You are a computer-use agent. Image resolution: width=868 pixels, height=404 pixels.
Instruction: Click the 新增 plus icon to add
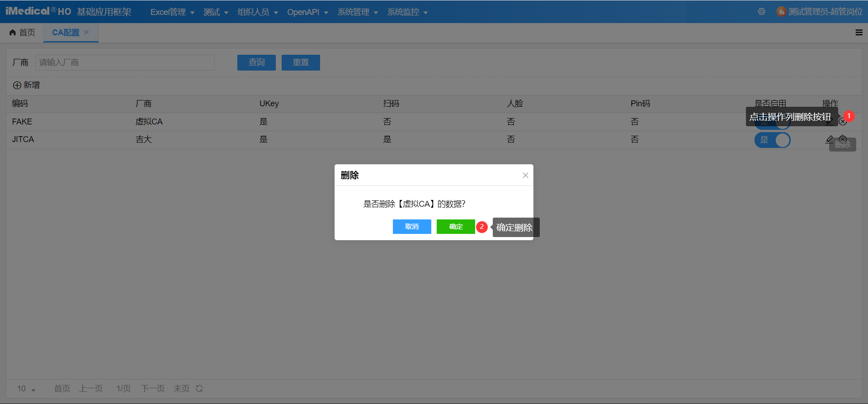tap(17, 86)
